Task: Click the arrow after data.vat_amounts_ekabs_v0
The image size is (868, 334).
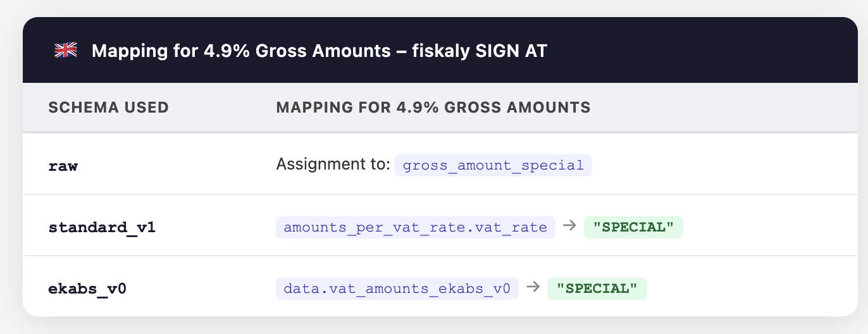Action: tap(533, 287)
